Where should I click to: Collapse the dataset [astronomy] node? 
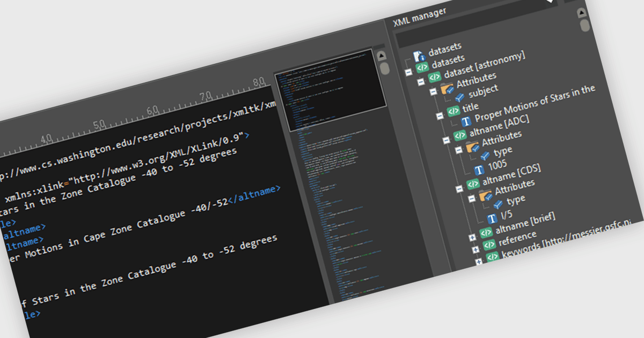421,81
